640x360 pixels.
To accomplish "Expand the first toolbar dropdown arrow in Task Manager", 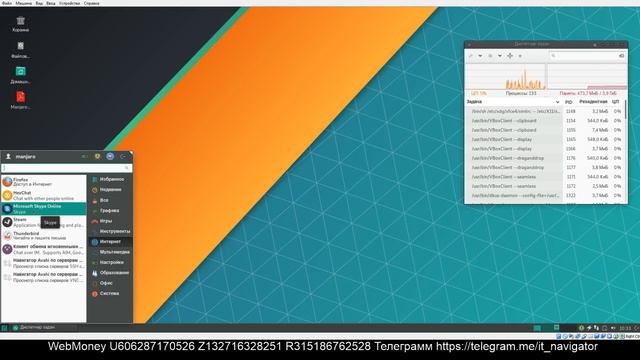I will point(480,56).
